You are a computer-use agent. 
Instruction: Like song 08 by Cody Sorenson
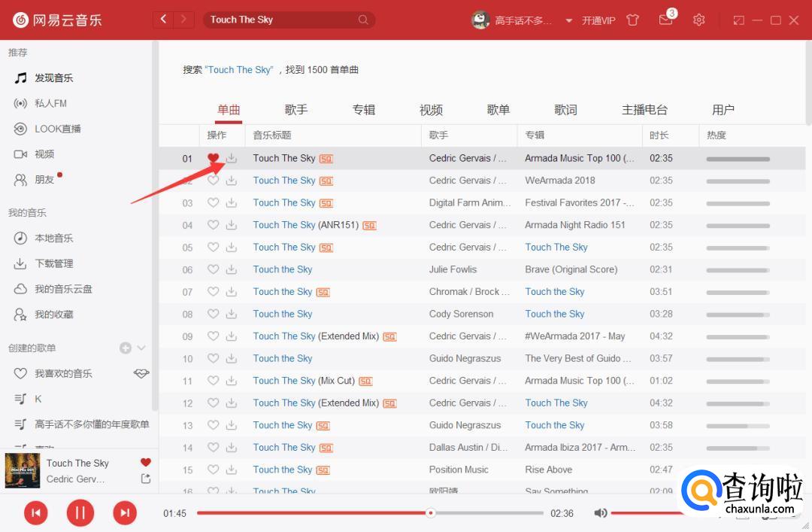point(213,314)
